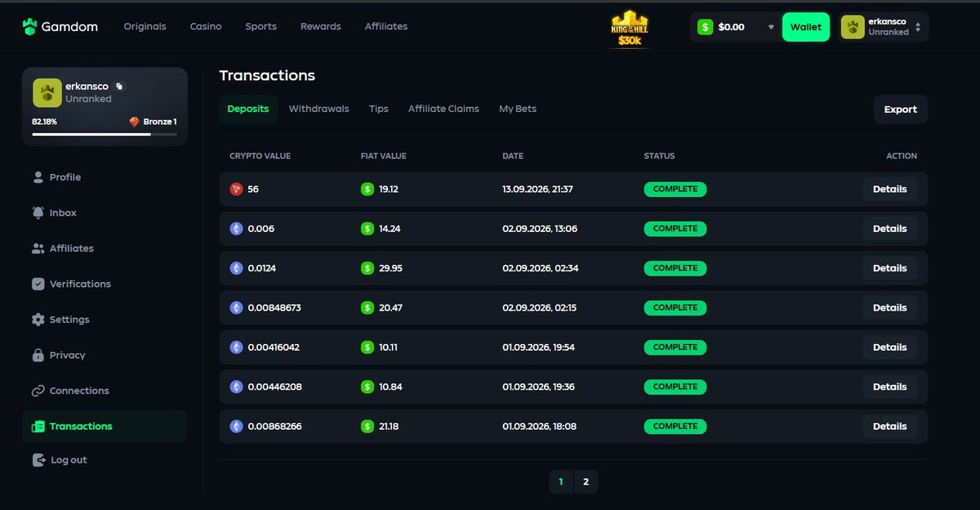Click the Ethereum icon beside 0.00868266
Screen dimensions: 980x510
pyautogui.click(x=236, y=426)
